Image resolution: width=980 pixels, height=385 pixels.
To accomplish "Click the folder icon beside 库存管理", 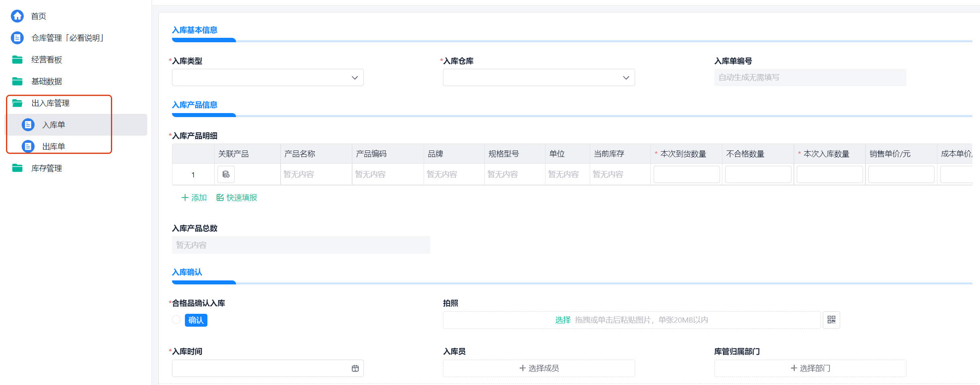I will pyautogui.click(x=17, y=168).
